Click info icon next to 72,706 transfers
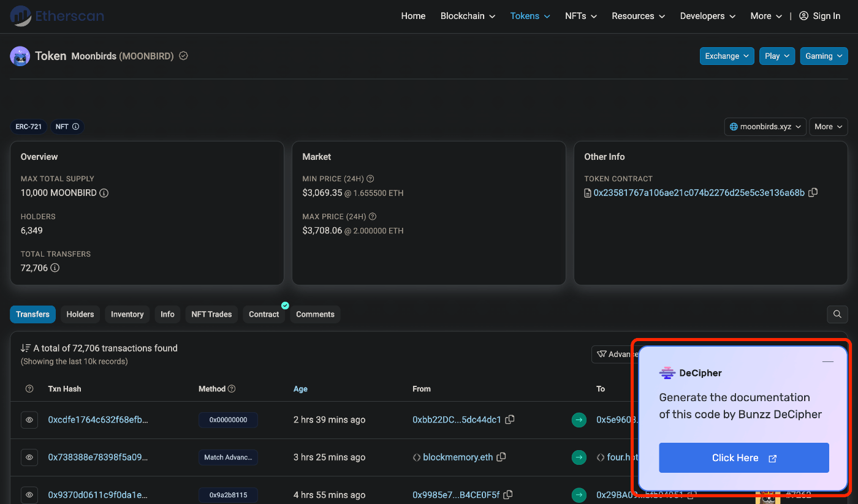858x504 pixels. (x=55, y=268)
